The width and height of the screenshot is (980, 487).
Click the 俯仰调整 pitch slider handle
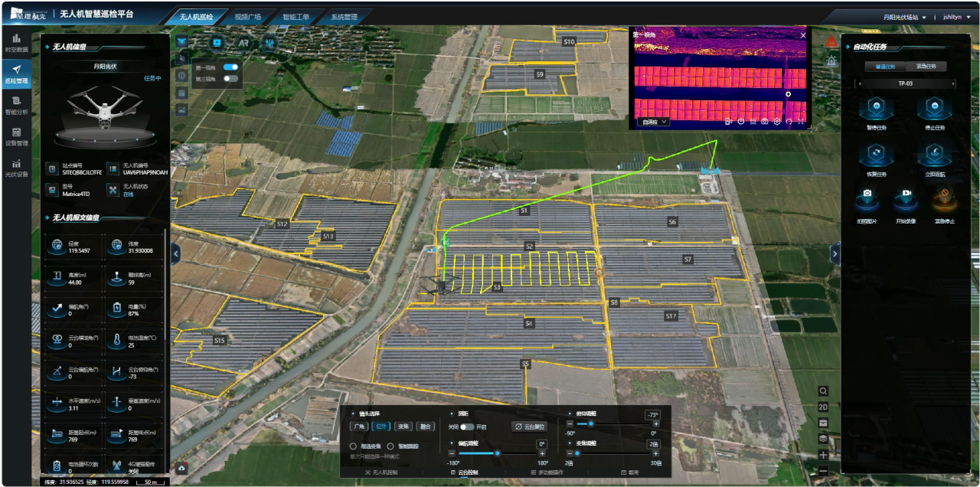pos(591,423)
